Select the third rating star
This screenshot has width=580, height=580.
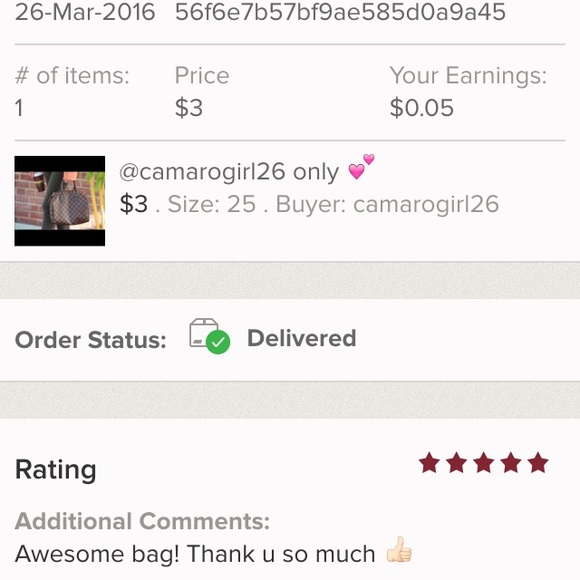483,462
